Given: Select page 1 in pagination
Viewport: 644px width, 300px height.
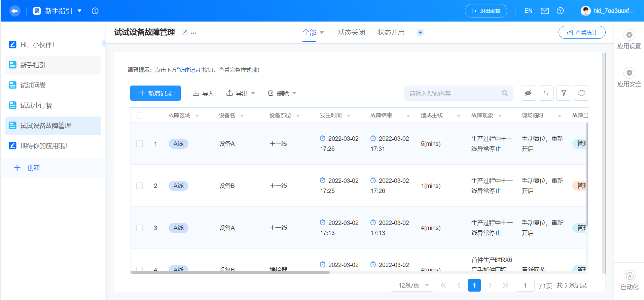Looking at the screenshot, I should pos(474,286).
